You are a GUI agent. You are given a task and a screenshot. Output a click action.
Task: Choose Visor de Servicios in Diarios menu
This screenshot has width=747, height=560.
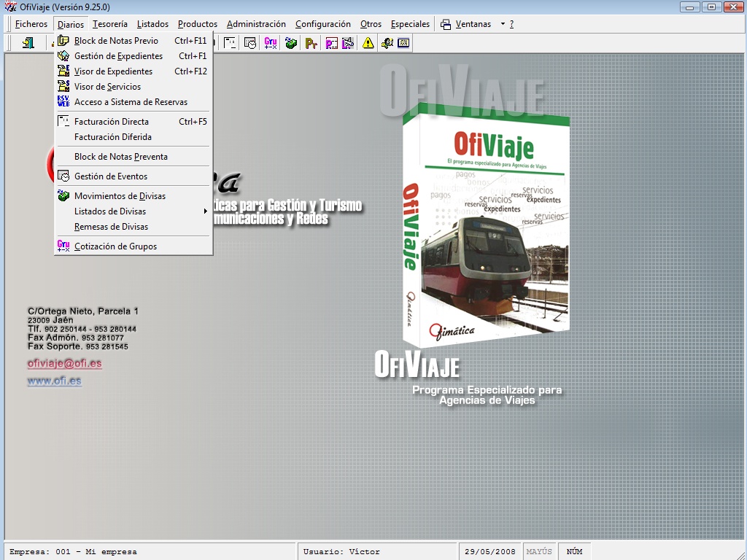pos(107,87)
